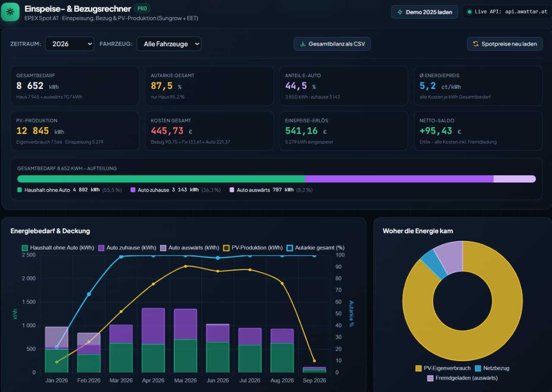Toggle Auto auswärts (kWh) chart legend

tap(190, 248)
